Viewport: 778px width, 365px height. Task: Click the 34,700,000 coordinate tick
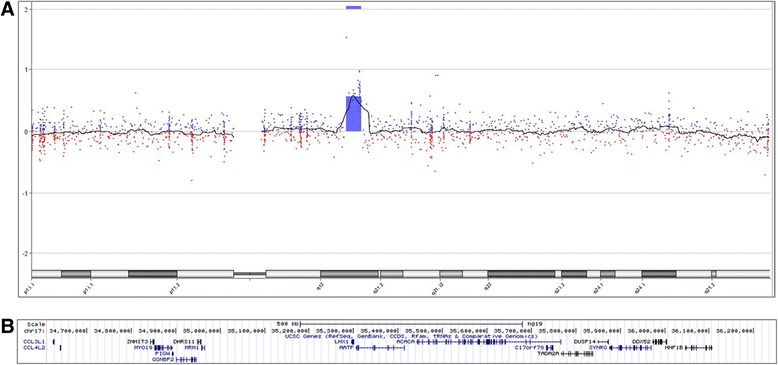68,330
